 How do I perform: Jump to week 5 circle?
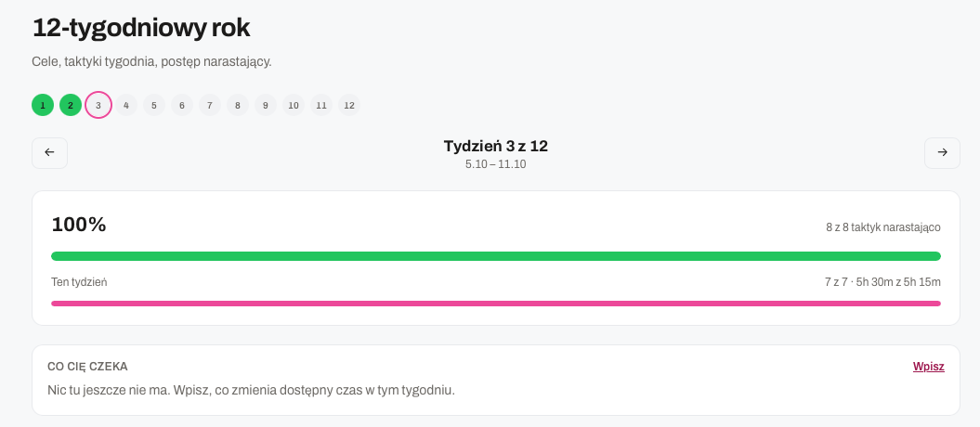coord(154,105)
